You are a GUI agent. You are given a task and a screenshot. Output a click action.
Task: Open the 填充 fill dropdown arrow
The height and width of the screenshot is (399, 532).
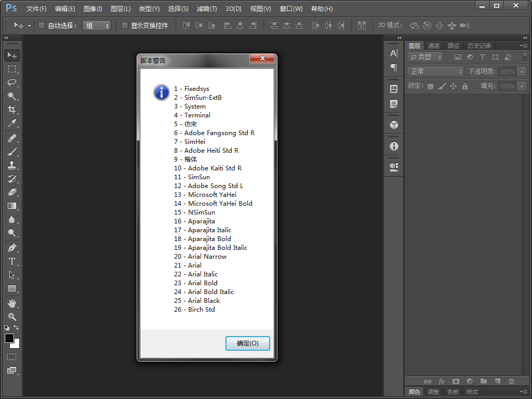(x=522, y=86)
